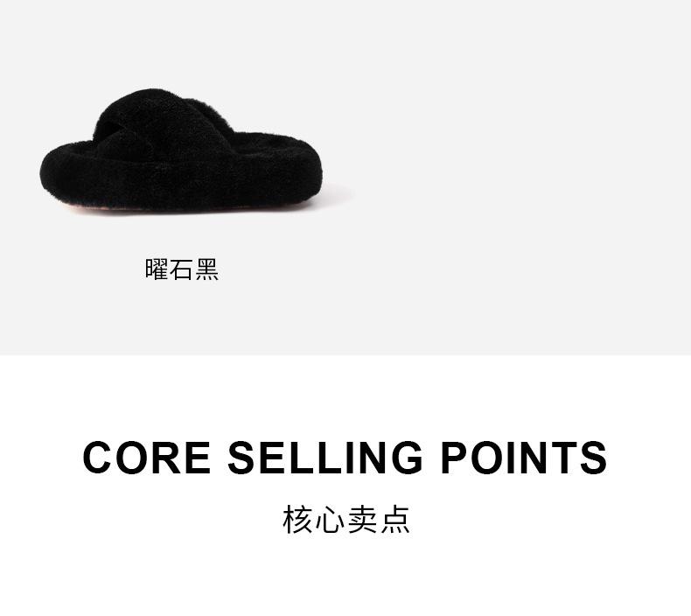Click the word POINTS in the heading

pos(524,458)
